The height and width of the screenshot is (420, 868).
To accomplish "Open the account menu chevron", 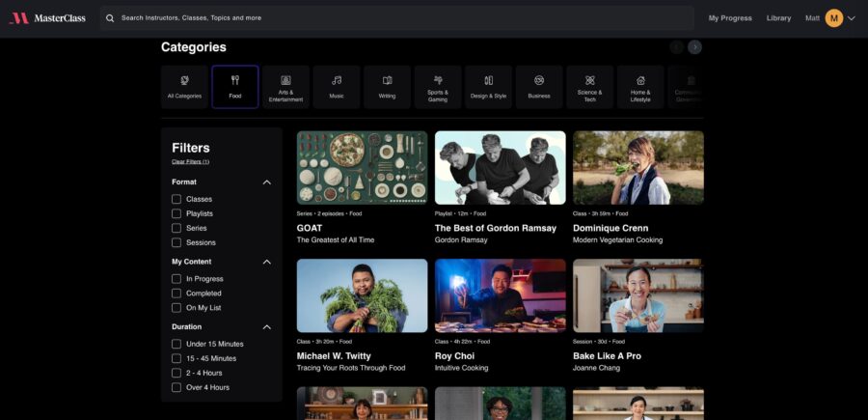I will coord(851,18).
